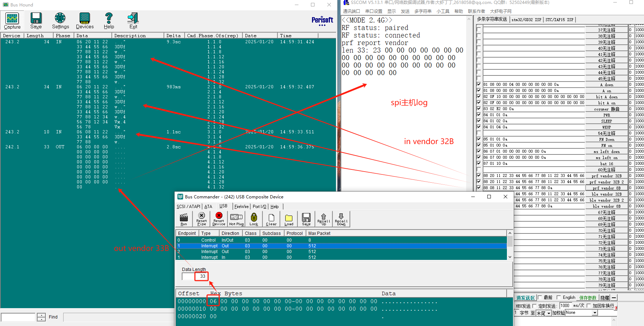Image resolution: width=644 pixels, height=326 pixels.
Task: Click 'ble vendor 32B' send button
Action: pos(607,194)
